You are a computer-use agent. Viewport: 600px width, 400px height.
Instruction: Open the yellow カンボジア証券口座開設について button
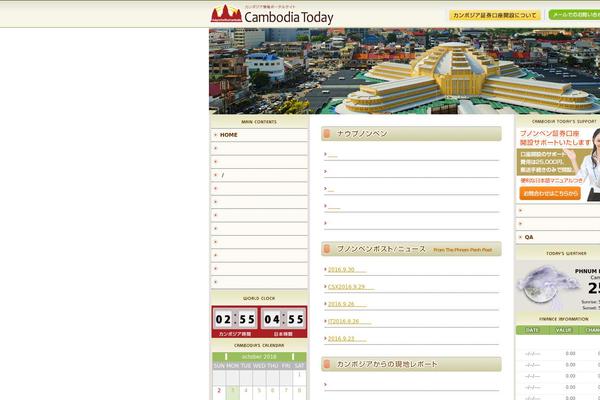494,15
